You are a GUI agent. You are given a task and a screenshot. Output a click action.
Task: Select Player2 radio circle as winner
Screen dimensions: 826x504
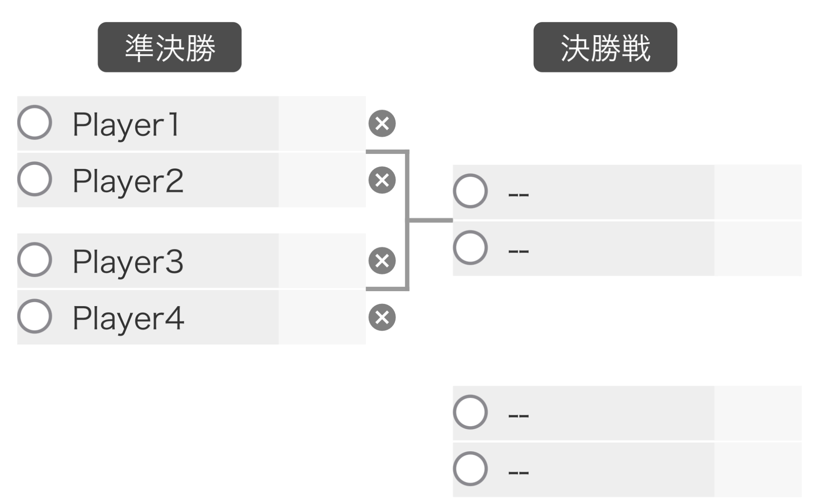35,179
